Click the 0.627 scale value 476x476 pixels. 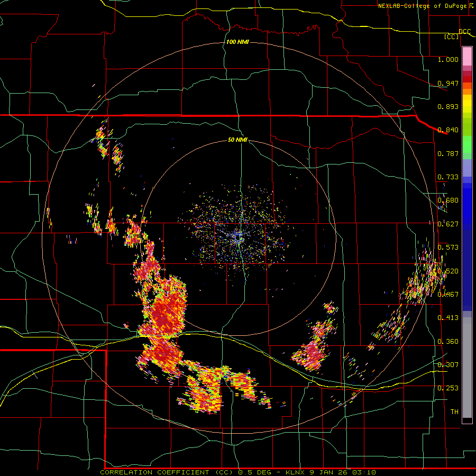(448, 224)
